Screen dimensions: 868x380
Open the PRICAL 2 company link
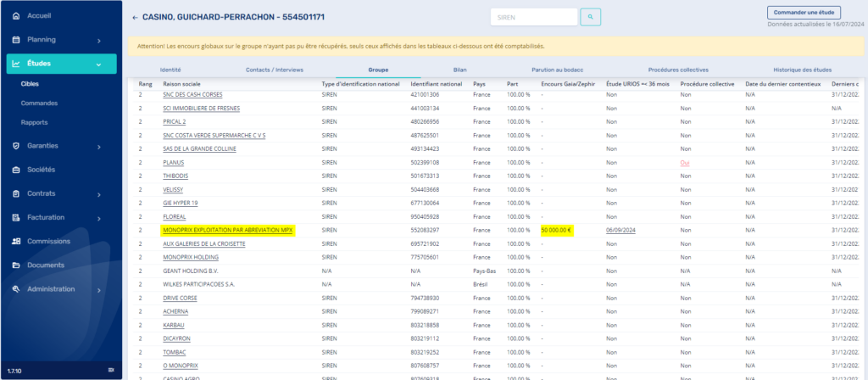point(175,122)
